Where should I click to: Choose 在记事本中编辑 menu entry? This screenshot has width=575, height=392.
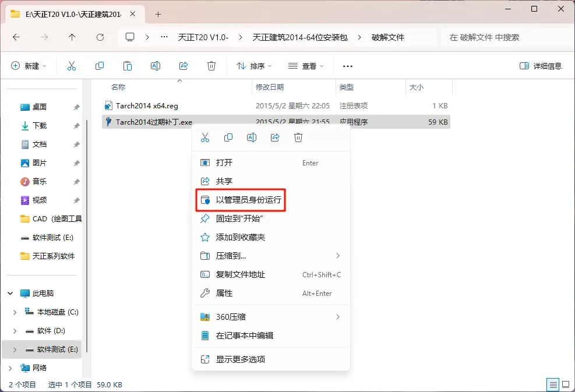tap(271, 336)
